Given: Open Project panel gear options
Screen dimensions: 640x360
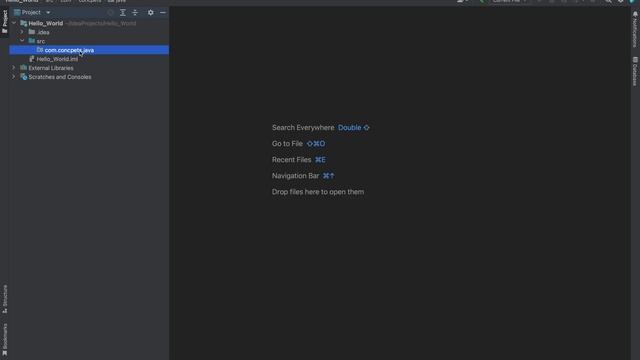Looking at the screenshot, I should [x=151, y=13].
